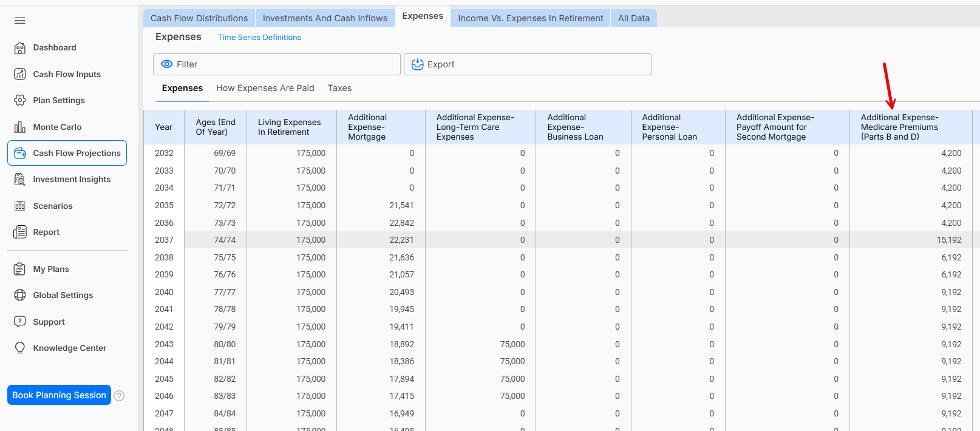Click the Investment Insights icon
The image size is (980, 431).
tap(20, 179)
